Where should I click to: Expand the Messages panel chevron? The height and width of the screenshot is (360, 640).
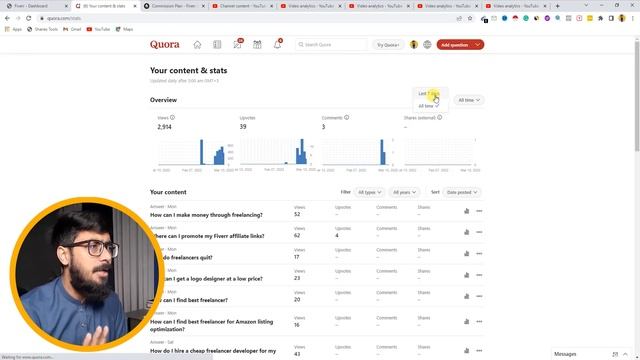pyautogui.click(x=625, y=354)
